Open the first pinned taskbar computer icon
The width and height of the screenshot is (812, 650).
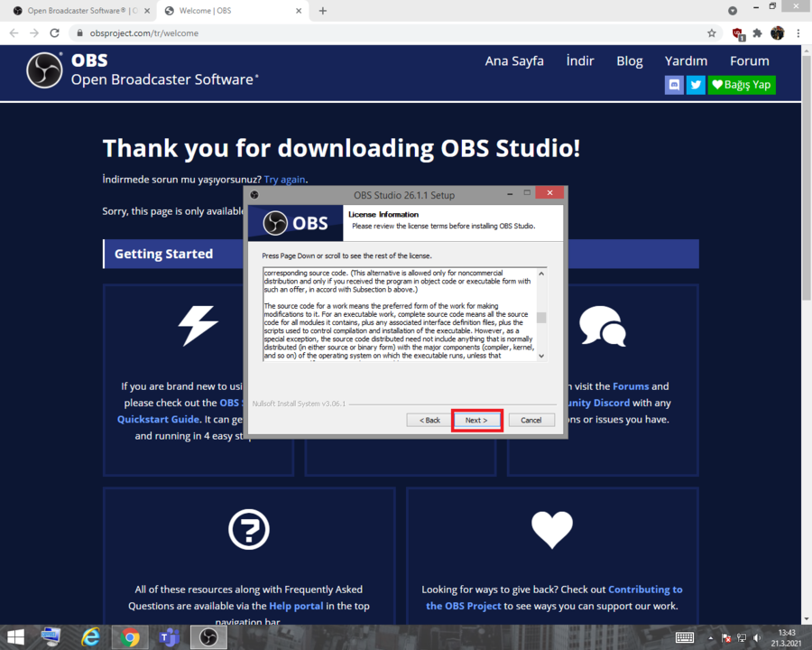pos(51,637)
